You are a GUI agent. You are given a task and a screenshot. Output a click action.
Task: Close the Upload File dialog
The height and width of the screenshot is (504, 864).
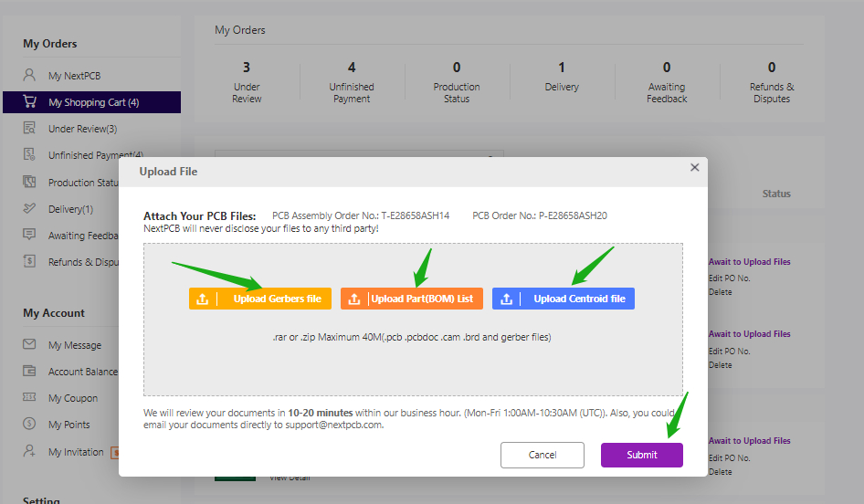[694, 168]
